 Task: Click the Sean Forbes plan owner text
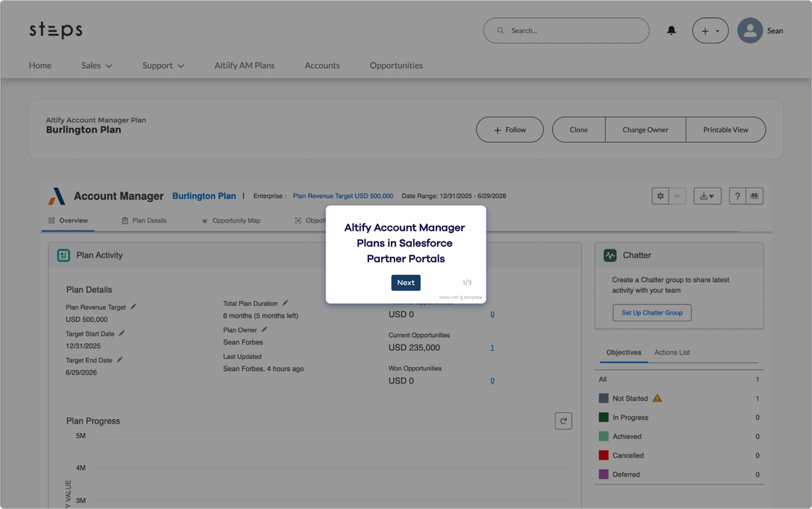243,342
